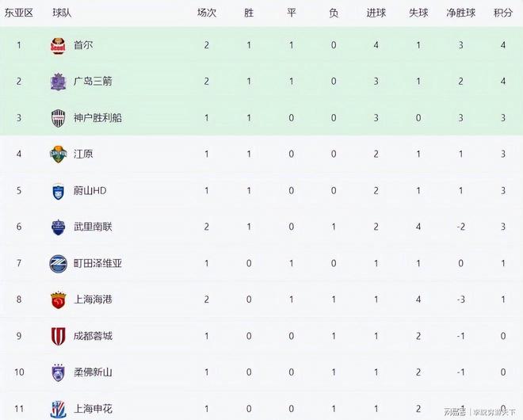523x420 pixels.
Task: Click the Ulsan HD (蔚山HD) crest
Action: pyautogui.click(x=58, y=190)
